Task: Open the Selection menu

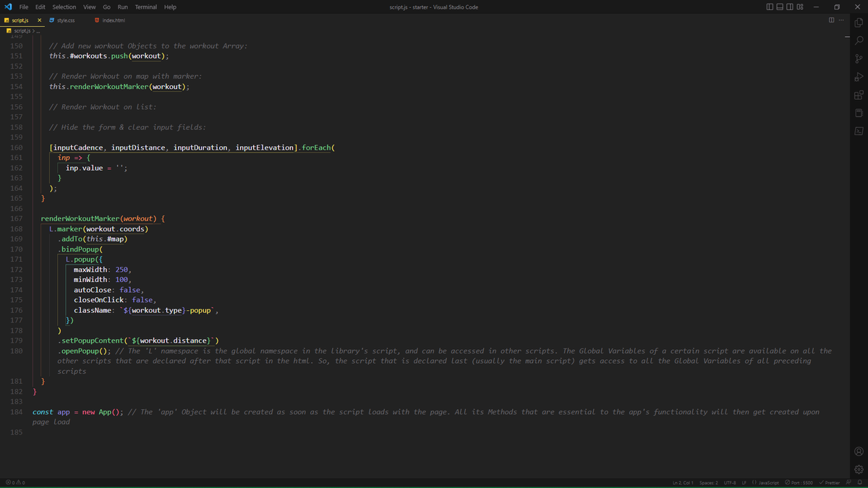Action: pyautogui.click(x=64, y=7)
